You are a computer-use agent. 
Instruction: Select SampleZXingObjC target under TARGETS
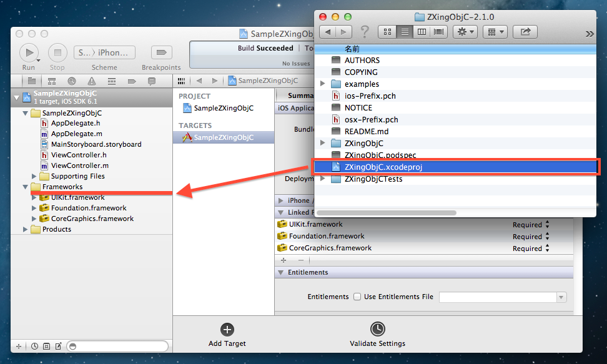[224, 137]
